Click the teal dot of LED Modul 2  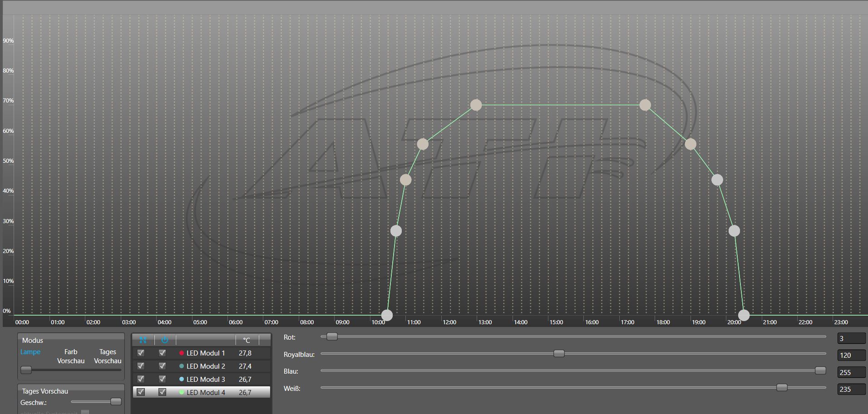[x=182, y=366]
